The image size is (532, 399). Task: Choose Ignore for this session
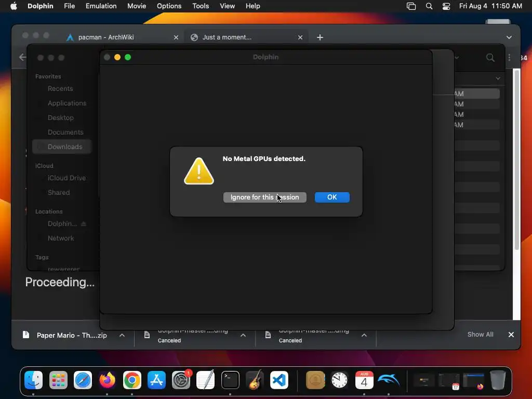[264, 197]
